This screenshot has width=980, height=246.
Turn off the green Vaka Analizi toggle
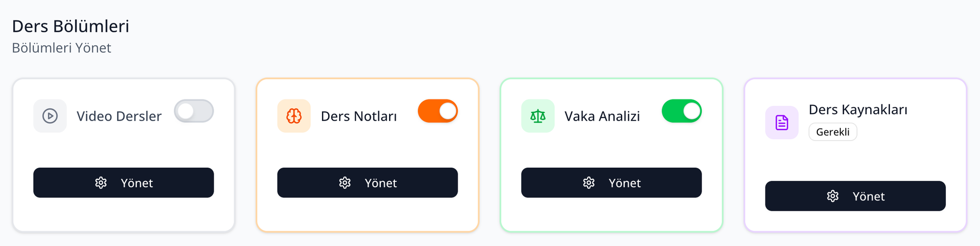pos(682,111)
